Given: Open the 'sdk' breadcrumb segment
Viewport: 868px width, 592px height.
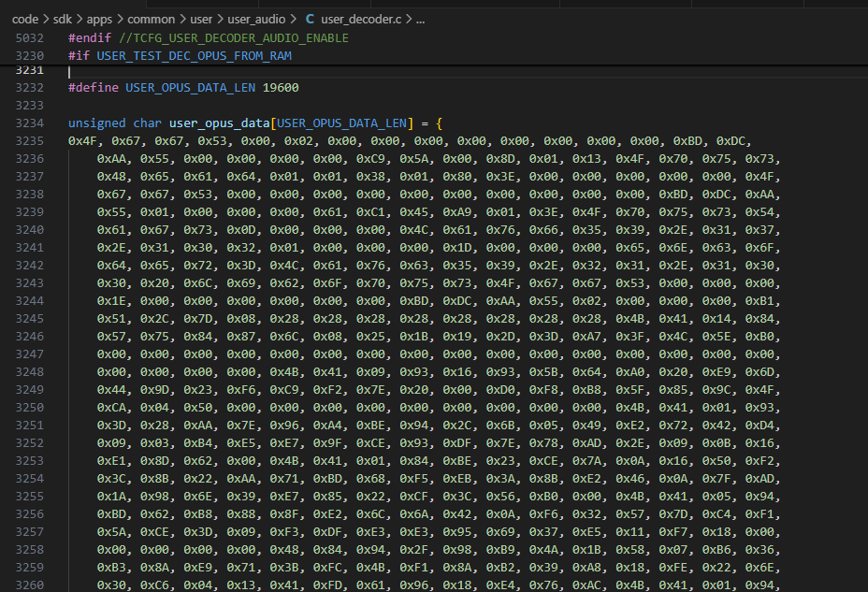Looking at the screenshot, I should click(63, 20).
